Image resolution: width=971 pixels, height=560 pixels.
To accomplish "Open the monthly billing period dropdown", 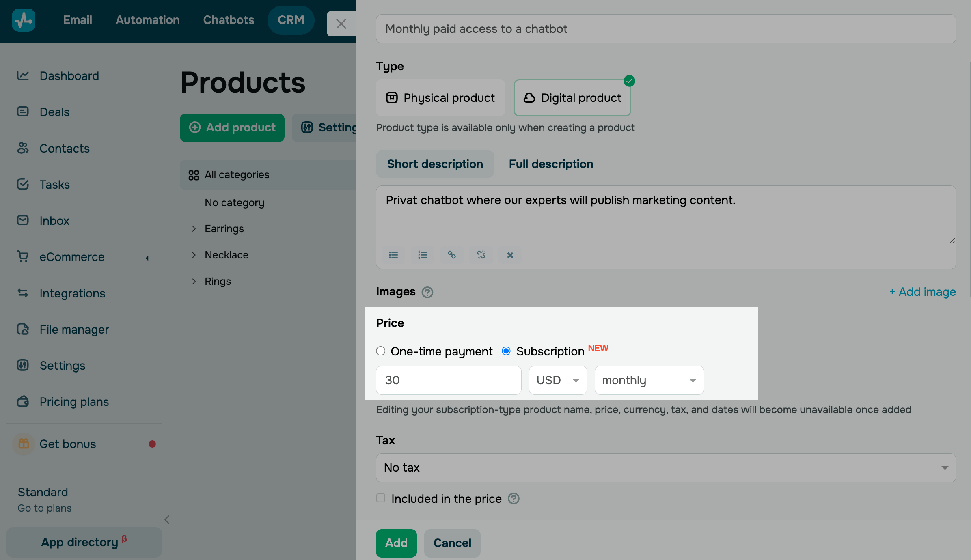I will pyautogui.click(x=649, y=380).
